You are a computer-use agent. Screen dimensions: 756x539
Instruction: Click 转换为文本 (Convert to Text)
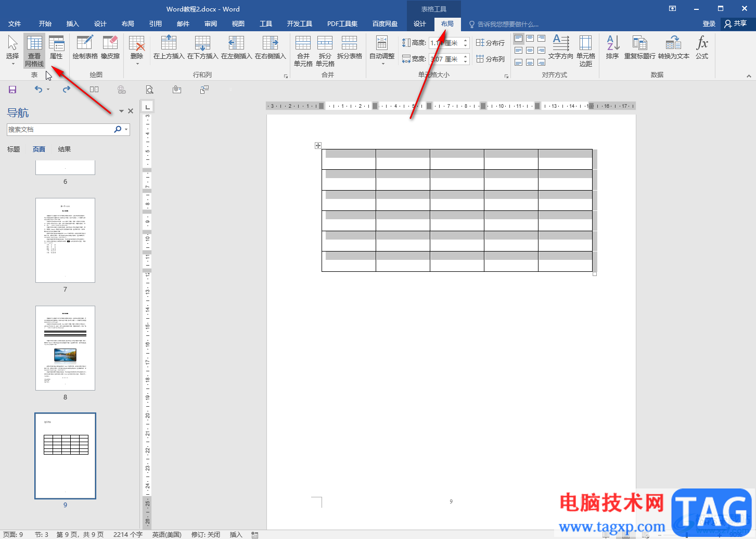pos(674,48)
